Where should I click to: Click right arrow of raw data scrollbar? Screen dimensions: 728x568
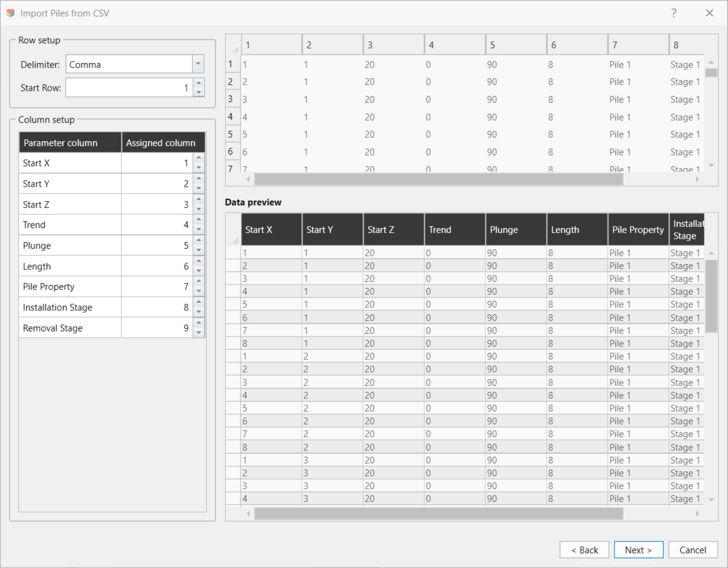tap(697, 179)
